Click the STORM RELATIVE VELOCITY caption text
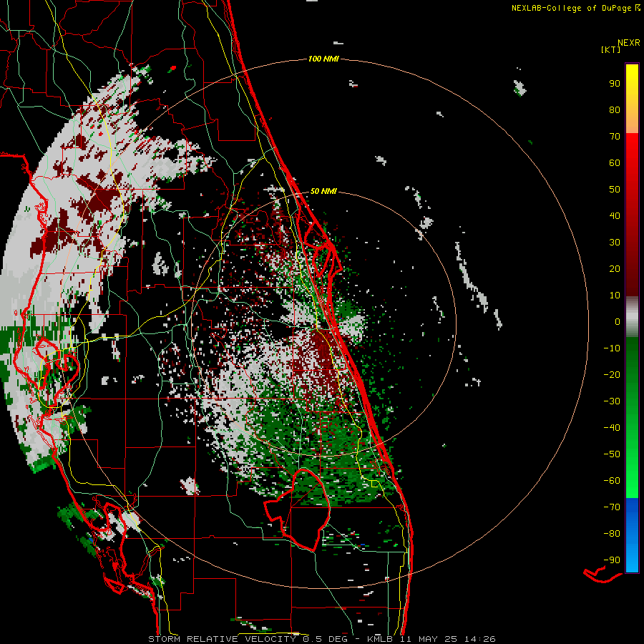 click(x=222, y=639)
